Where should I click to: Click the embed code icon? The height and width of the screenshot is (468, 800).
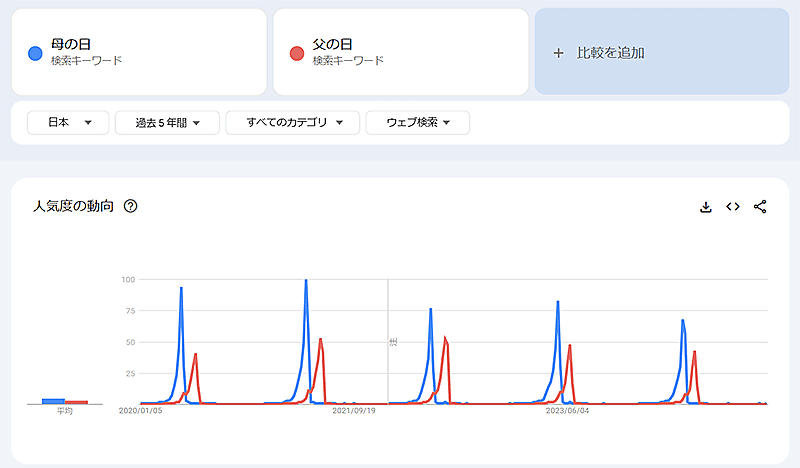point(732,207)
